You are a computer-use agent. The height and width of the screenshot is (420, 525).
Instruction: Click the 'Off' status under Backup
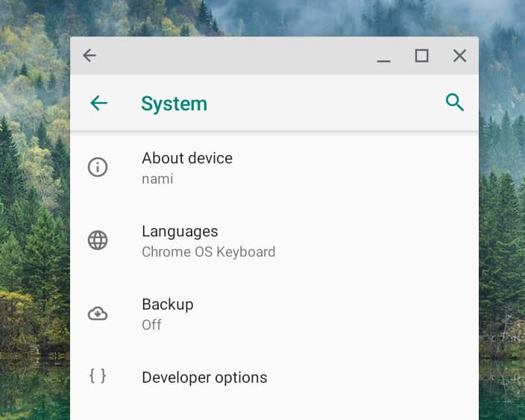(151, 325)
